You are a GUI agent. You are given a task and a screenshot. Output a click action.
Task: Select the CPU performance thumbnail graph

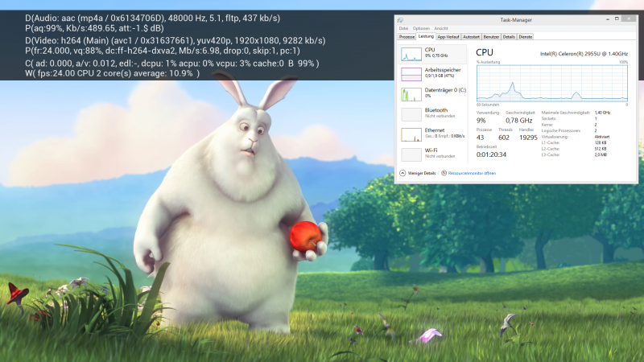[x=411, y=54]
